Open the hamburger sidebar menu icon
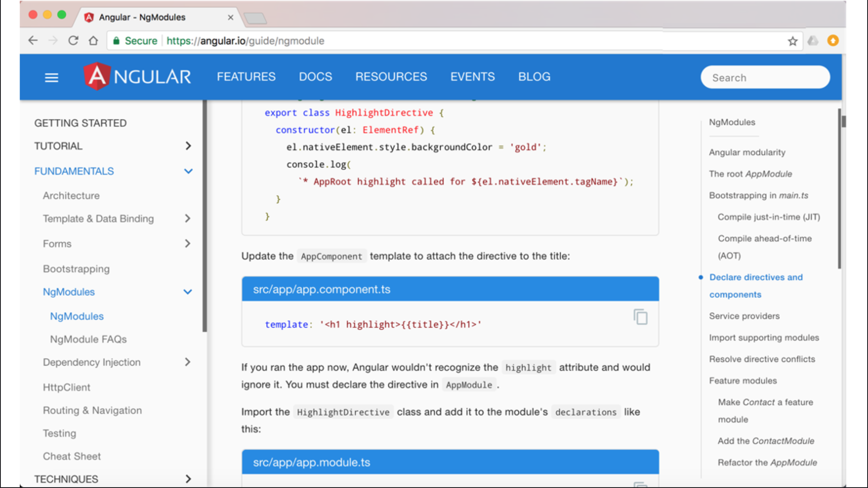 pyautogui.click(x=51, y=77)
